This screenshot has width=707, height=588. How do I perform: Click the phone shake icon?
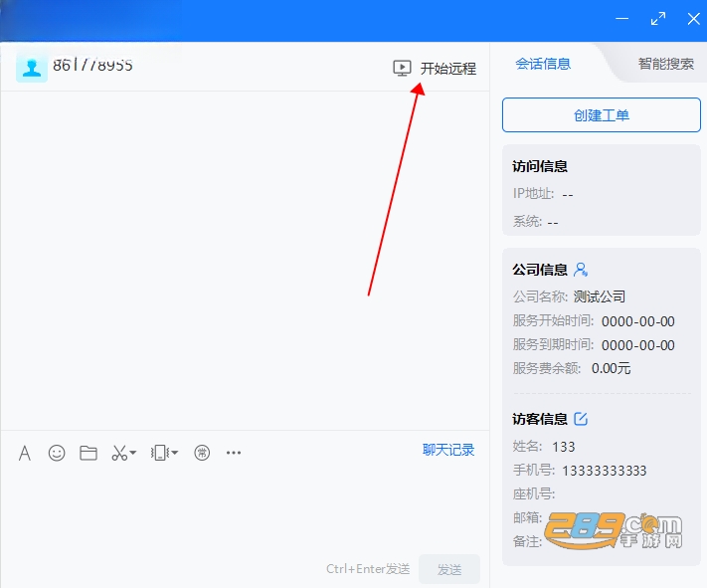pos(160,453)
